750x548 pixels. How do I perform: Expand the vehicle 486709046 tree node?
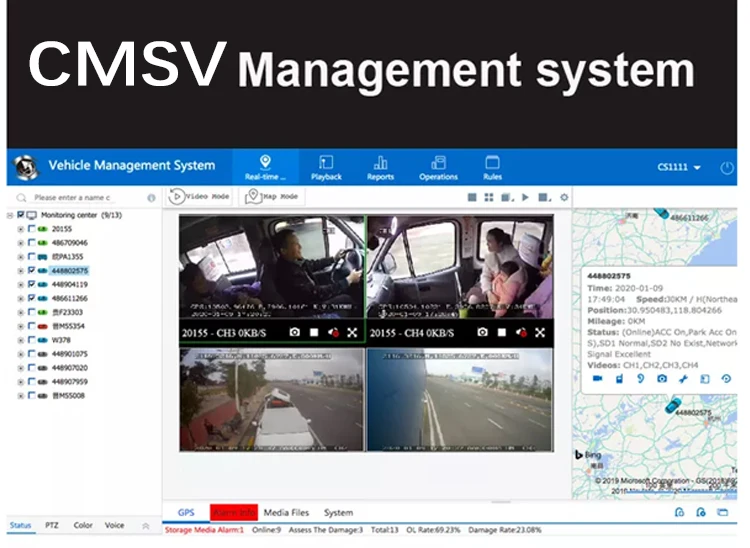click(x=20, y=243)
